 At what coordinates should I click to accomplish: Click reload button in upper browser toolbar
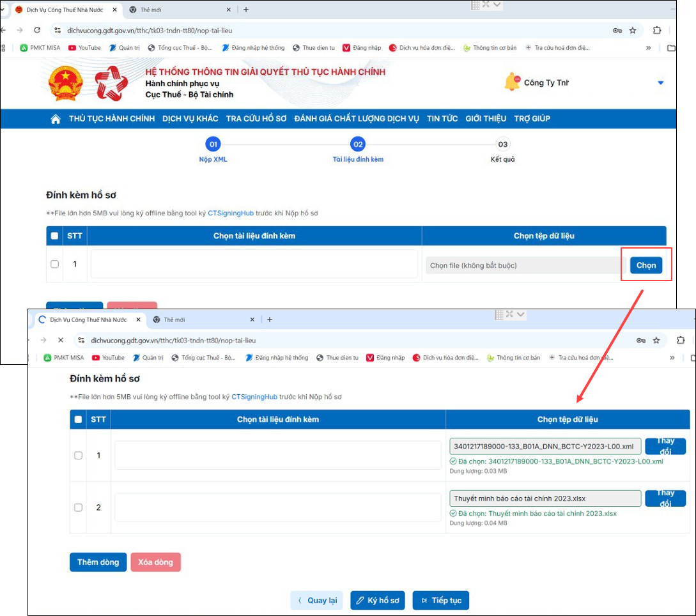point(37,30)
